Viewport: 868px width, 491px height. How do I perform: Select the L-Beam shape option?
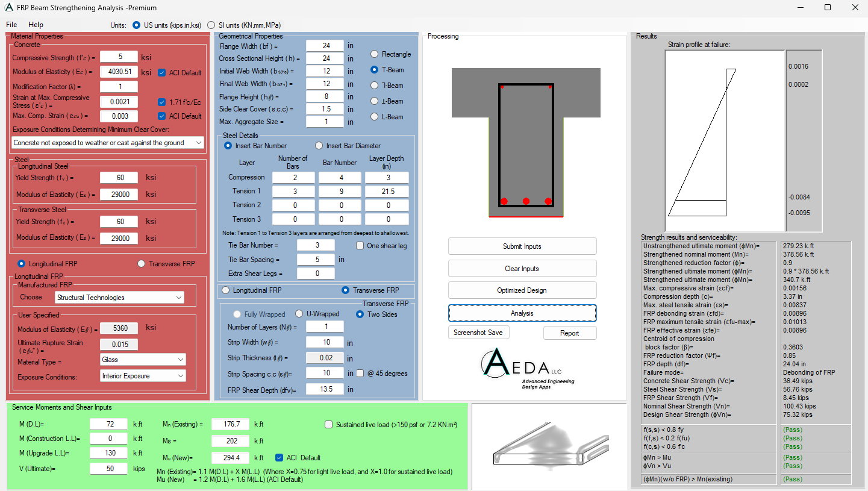(375, 117)
